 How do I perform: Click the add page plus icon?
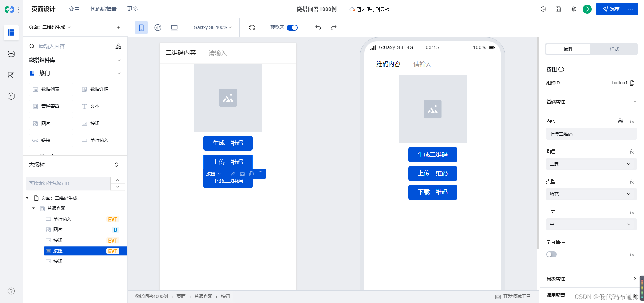point(119,27)
